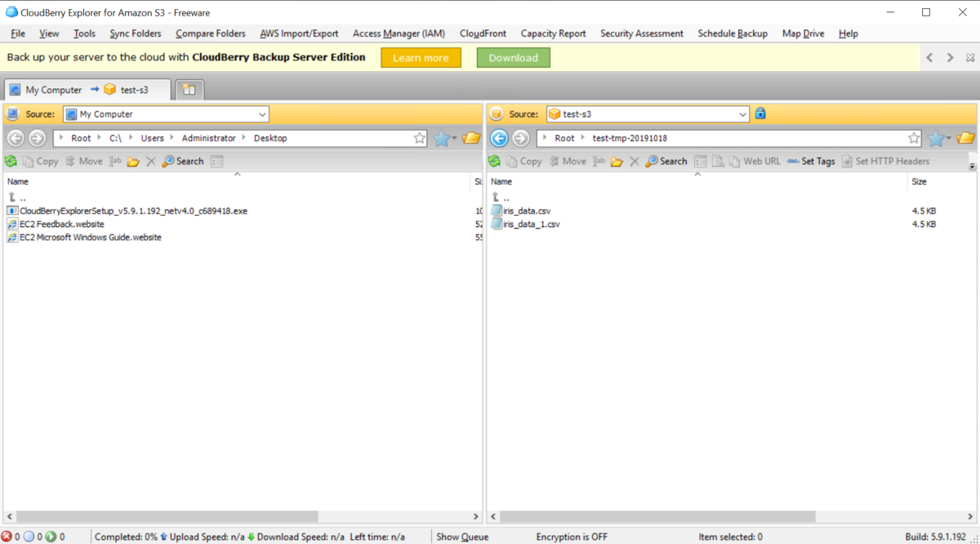
Task: Click Web URL in right pane toolbar
Action: [x=755, y=162]
